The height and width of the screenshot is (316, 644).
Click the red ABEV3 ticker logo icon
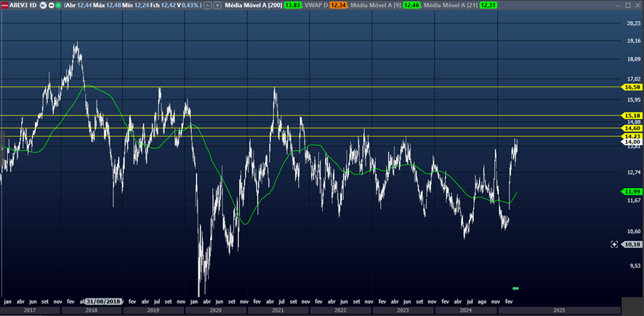[4, 4]
